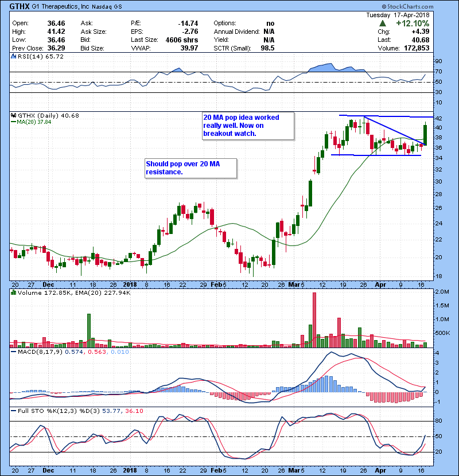The height and width of the screenshot is (476, 459).
Task: Click the Nasdaq GS exchange label
Action: pos(107,7)
